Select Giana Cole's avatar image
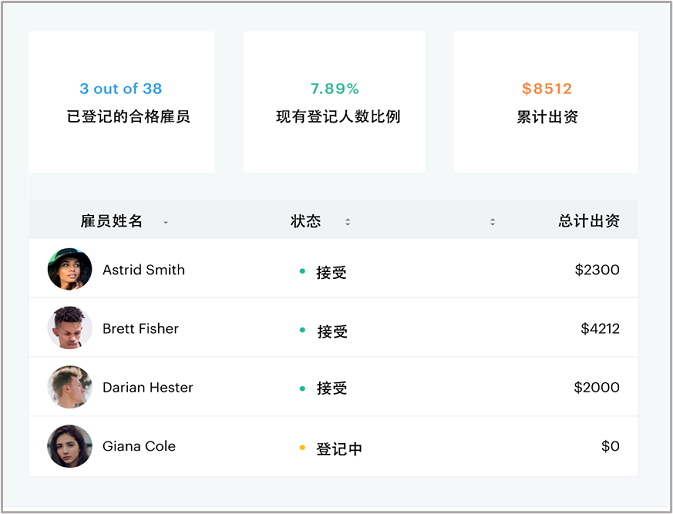Viewport: 673px width, 514px height. [x=70, y=446]
